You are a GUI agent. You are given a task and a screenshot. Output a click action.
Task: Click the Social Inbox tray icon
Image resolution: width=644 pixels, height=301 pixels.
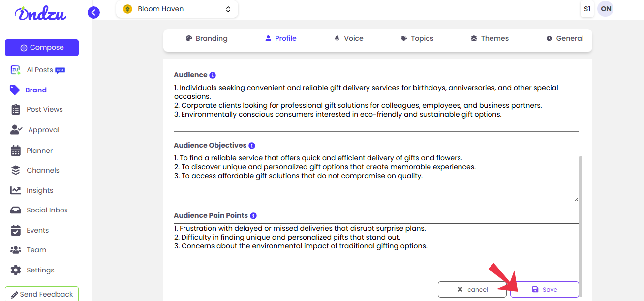[16, 210]
